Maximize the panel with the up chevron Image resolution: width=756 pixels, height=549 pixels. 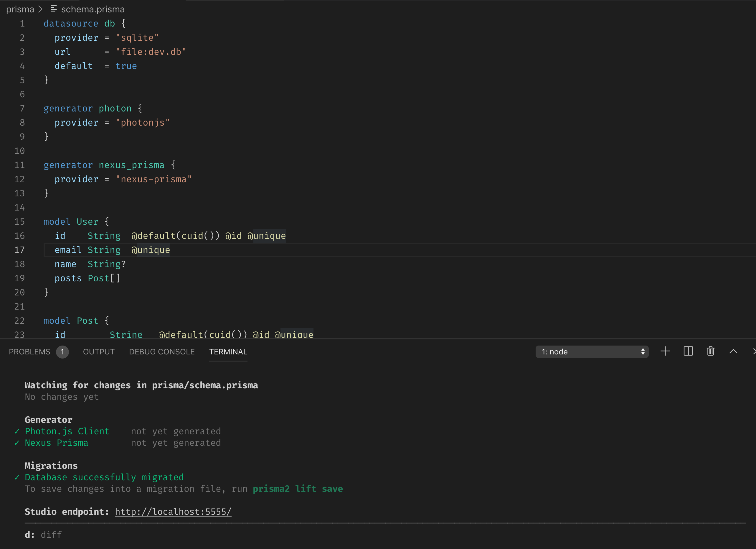tap(733, 351)
